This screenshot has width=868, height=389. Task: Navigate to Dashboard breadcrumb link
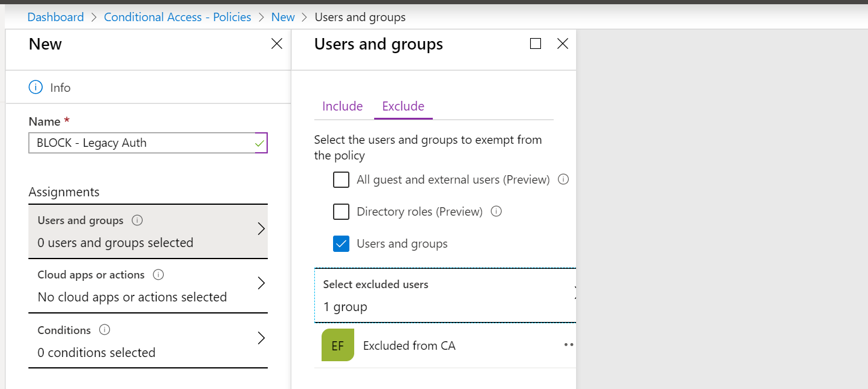56,17
